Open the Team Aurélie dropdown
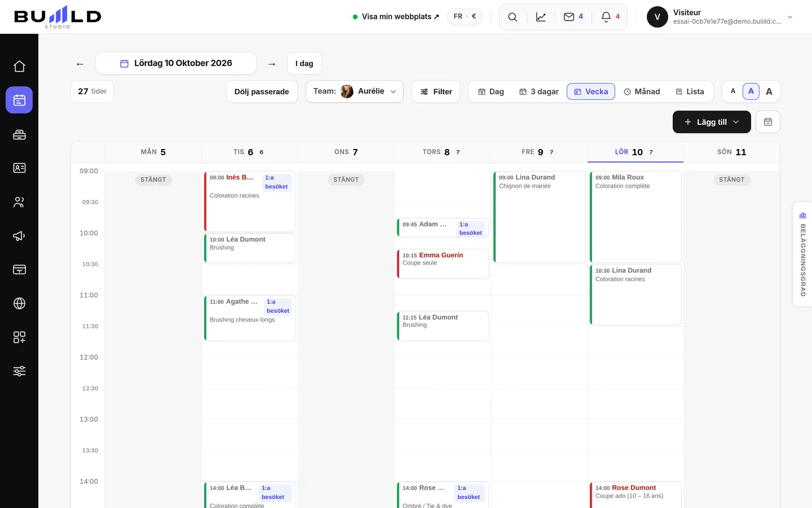812x508 pixels. tap(355, 91)
